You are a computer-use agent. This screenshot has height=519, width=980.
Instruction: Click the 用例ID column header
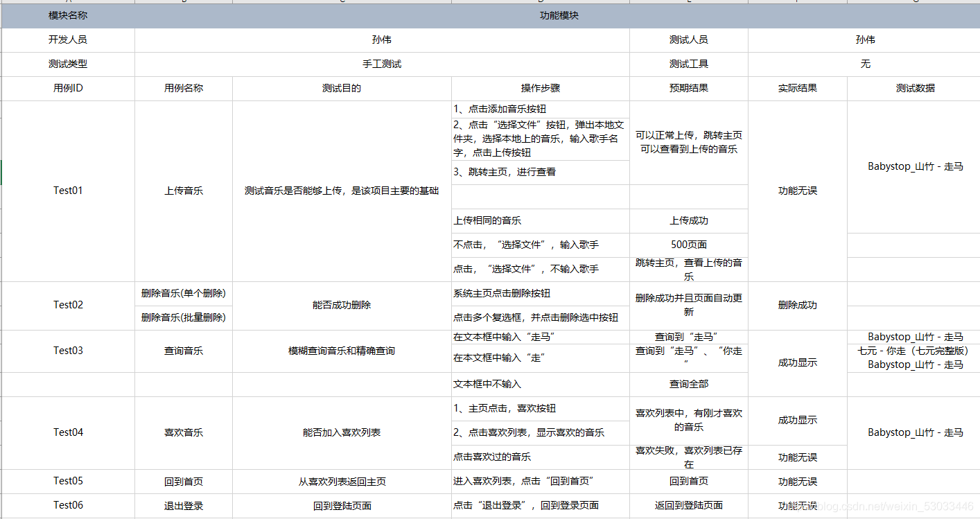(x=68, y=89)
